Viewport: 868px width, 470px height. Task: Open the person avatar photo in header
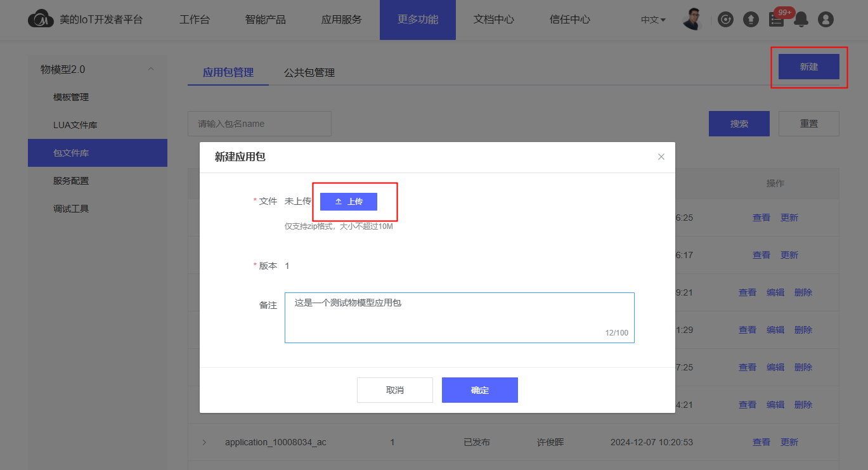click(x=692, y=19)
